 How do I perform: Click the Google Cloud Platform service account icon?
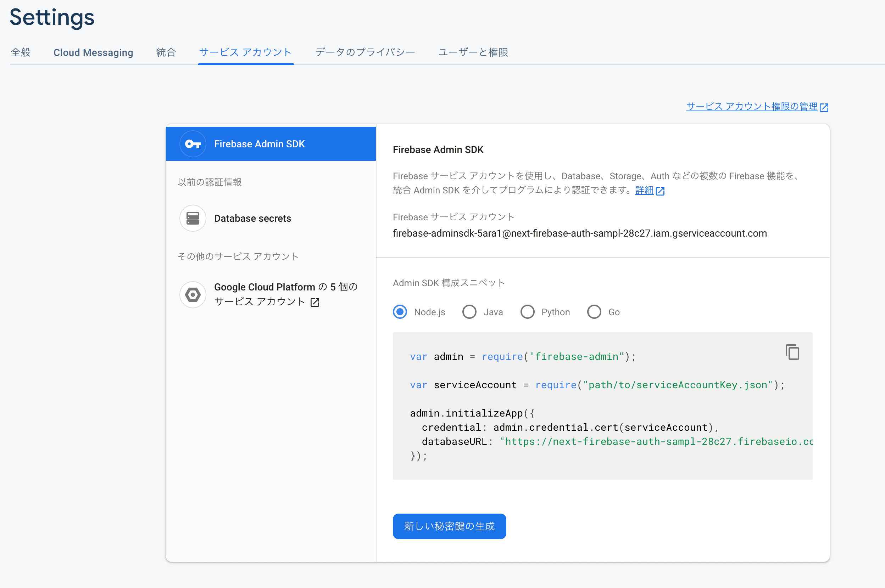tap(193, 295)
